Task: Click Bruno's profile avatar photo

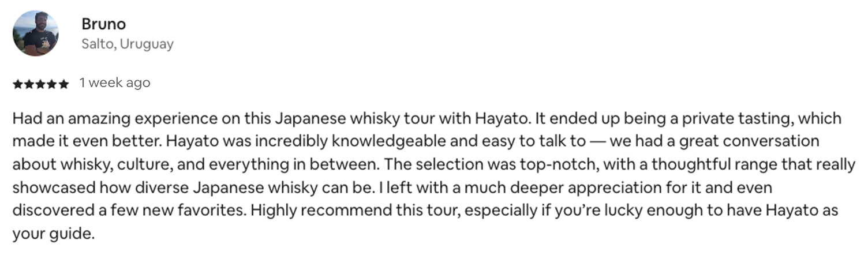Action: click(x=35, y=33)
